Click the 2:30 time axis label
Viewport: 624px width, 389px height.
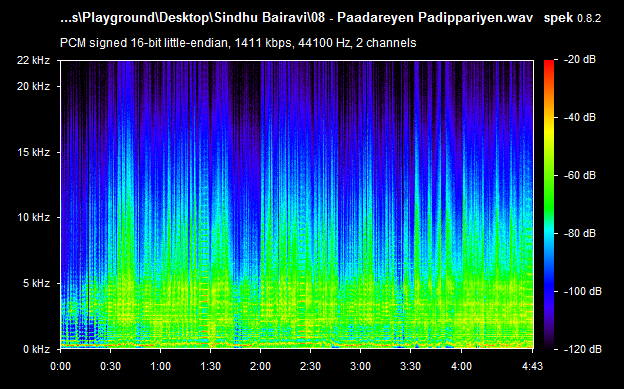point(310,366)
